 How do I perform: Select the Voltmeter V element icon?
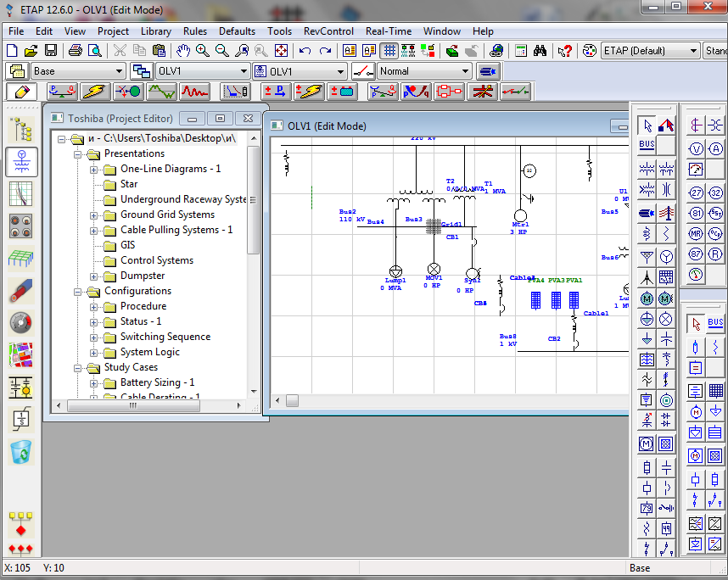pyautogui.click(x=696, y=149)
